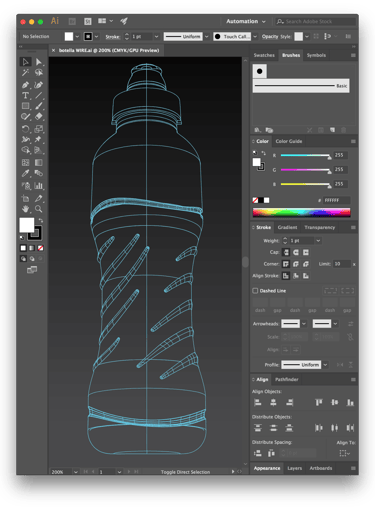Screen dimensions: 375x510
Task: Select the Type tool
Action: point(25,95)
